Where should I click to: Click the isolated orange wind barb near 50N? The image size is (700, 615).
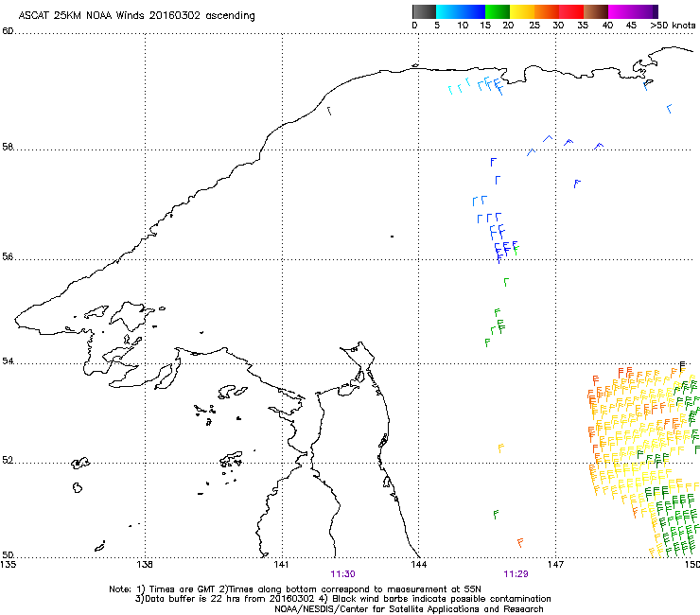(x=520, y=543)
